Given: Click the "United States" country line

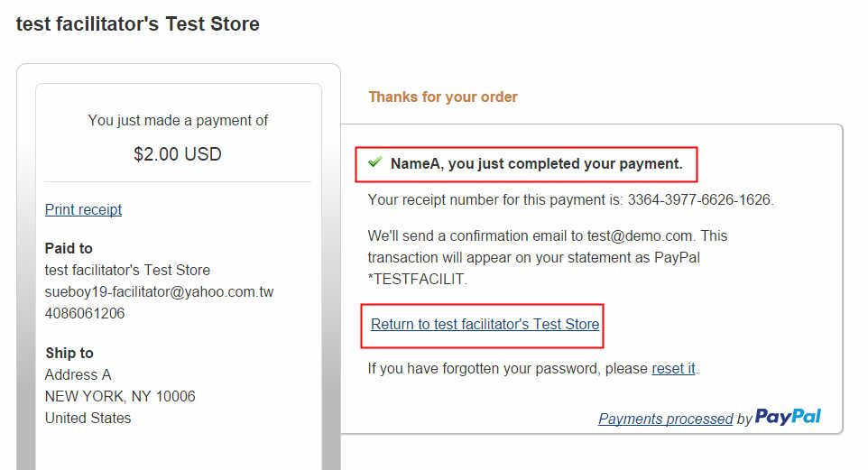Looking at the screenshot, I should [88, 418].
